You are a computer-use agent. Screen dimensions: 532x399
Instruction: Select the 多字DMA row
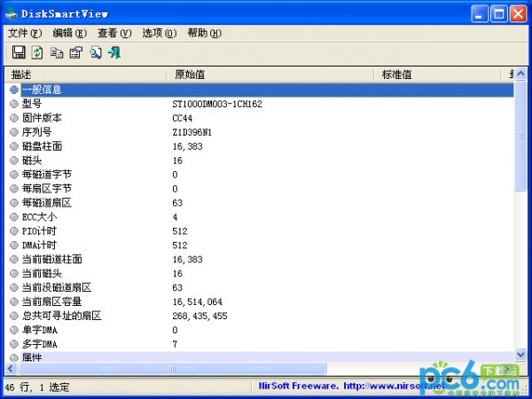tap(260, 344)
